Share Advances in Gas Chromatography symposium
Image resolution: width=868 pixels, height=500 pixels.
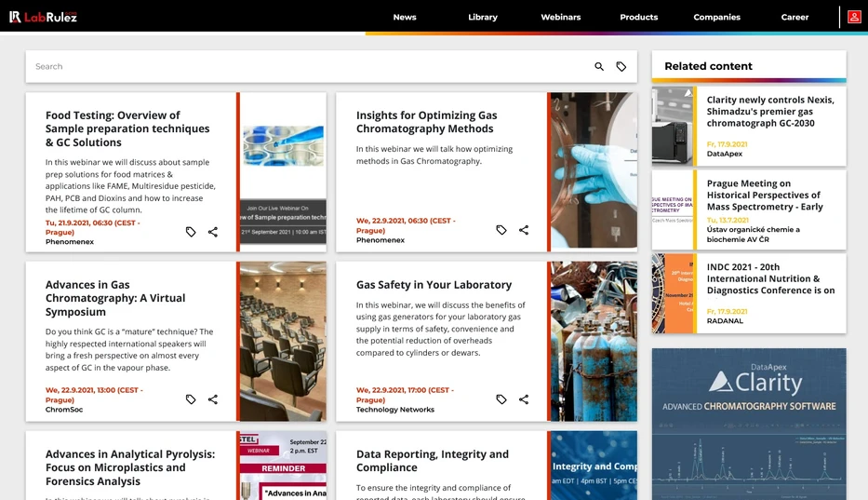212,399
